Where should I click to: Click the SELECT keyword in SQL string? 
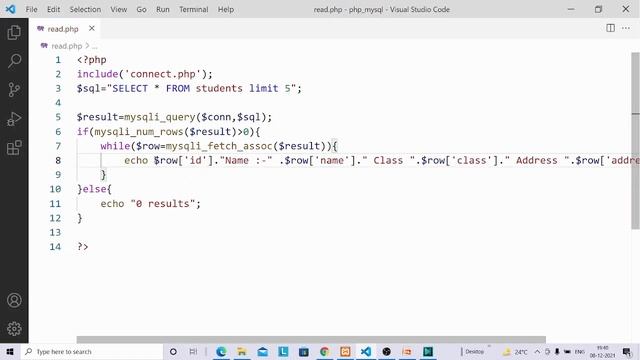pos(130,89)
